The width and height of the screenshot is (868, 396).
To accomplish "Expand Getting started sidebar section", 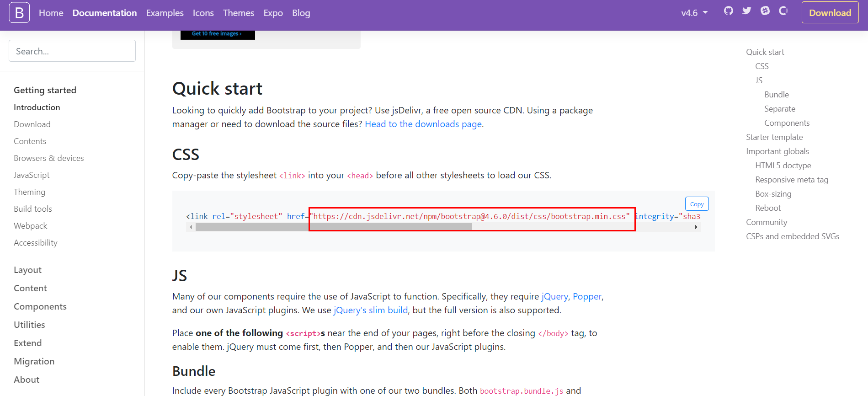I will [45, 90].
